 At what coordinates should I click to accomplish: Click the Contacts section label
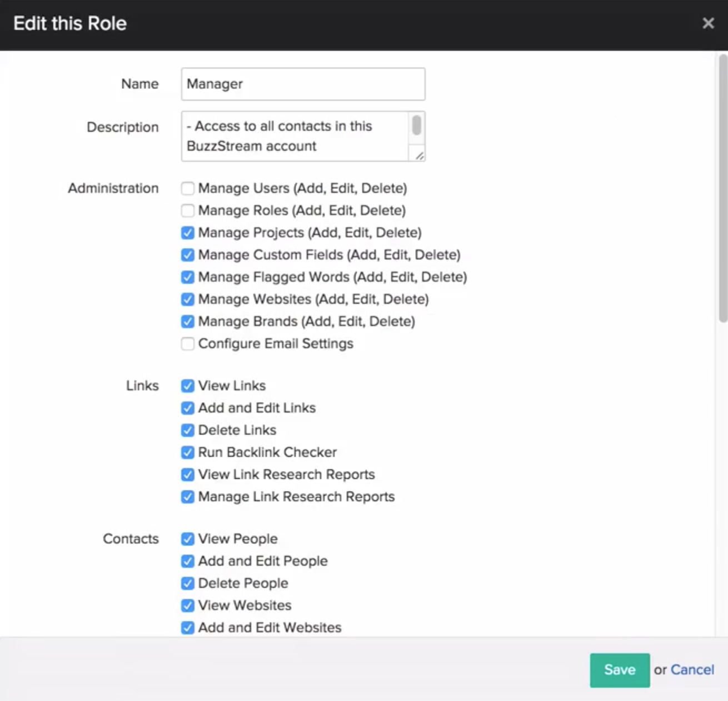[131, 539]
